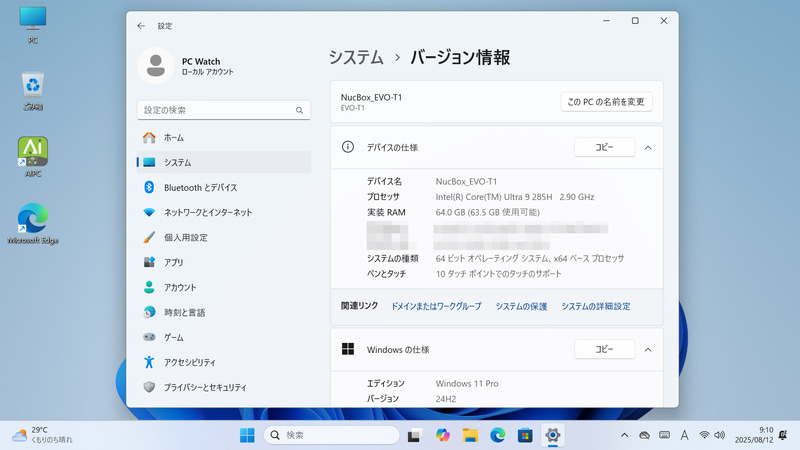800x450 pixels.
Task: Click the search magnifier in settings search
Action: [299, 110]
